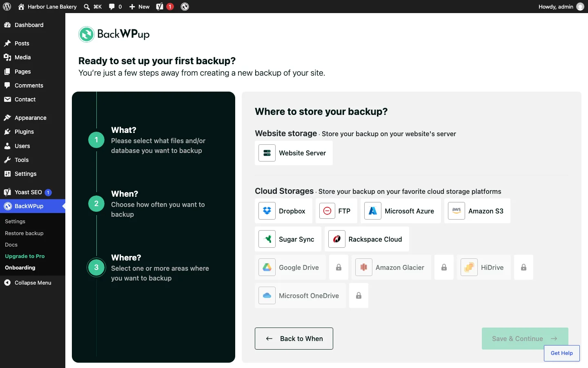Click the lock icon beside Microsoft OneDrive
The width and height of the screenshot is (588, 368).
[359, 296]
